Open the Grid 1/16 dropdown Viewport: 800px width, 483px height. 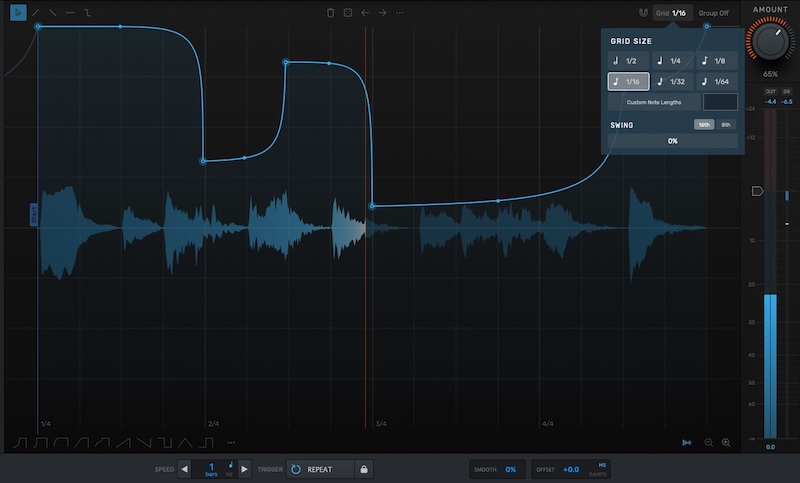(672, 13)
